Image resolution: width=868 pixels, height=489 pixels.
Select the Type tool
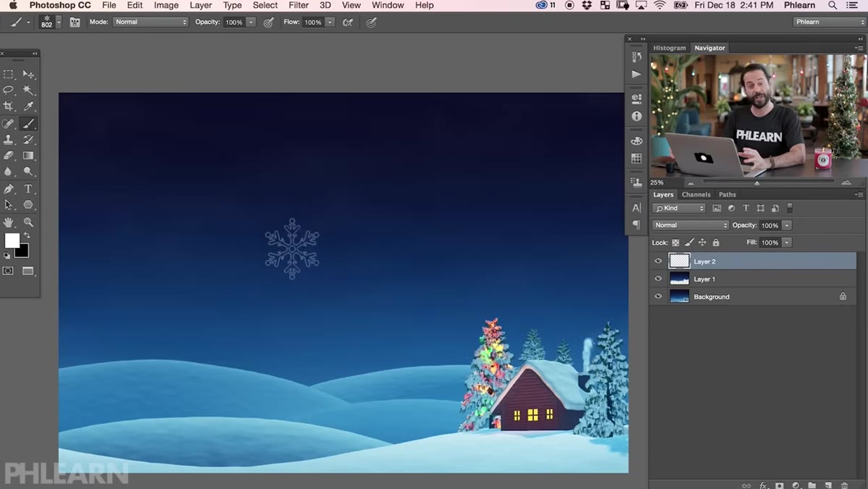pos(28,189)
